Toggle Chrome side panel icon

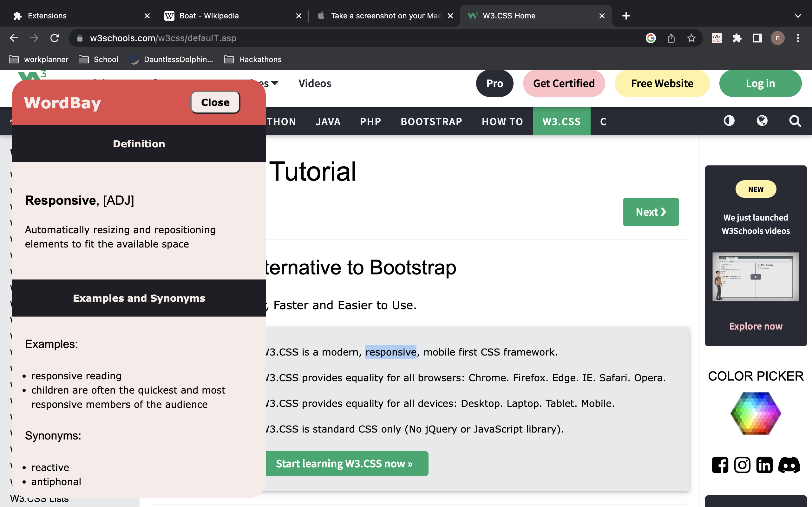point(757,38)
